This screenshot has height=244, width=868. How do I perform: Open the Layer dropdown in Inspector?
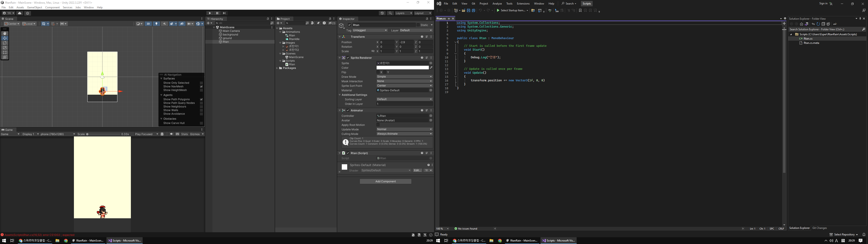tap(416, 30)
